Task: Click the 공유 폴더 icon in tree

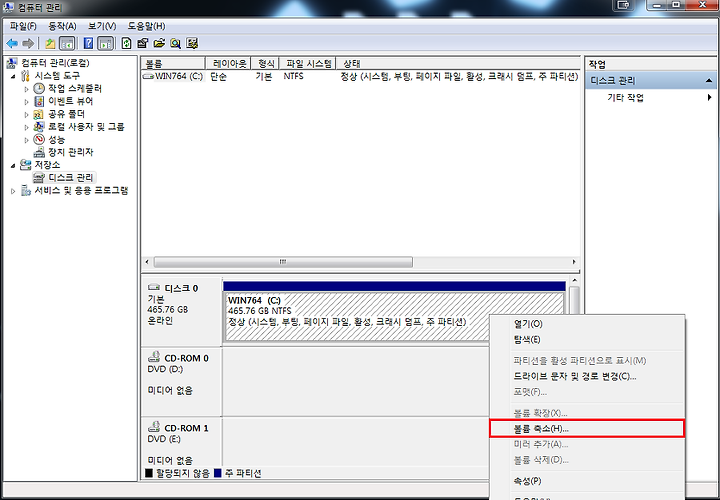Action: click(x=39, y=114)
